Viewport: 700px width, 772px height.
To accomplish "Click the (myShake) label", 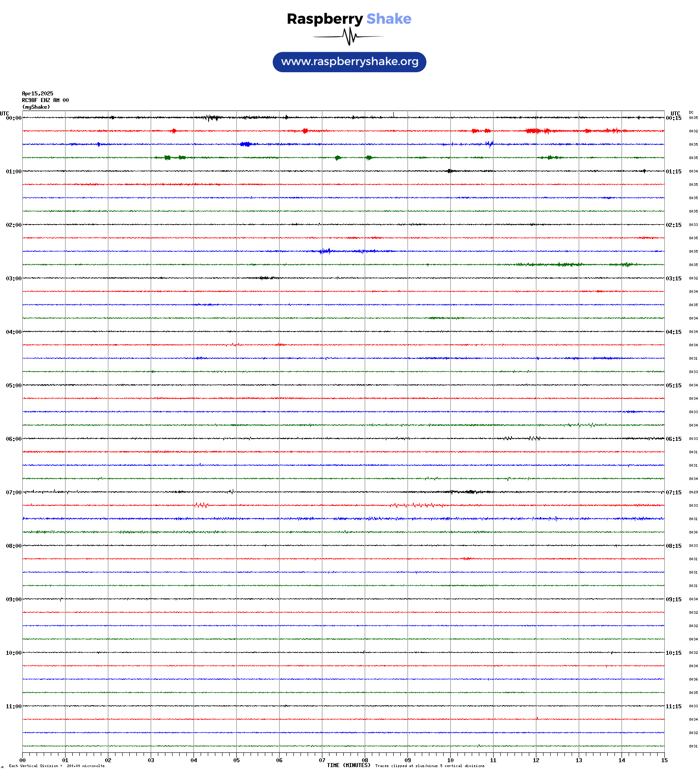I will (x=36, y=107).
